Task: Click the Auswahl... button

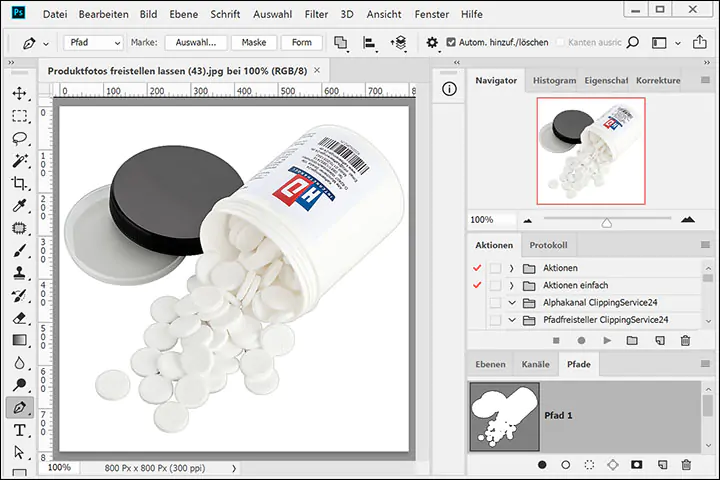Action: point(196,42)
